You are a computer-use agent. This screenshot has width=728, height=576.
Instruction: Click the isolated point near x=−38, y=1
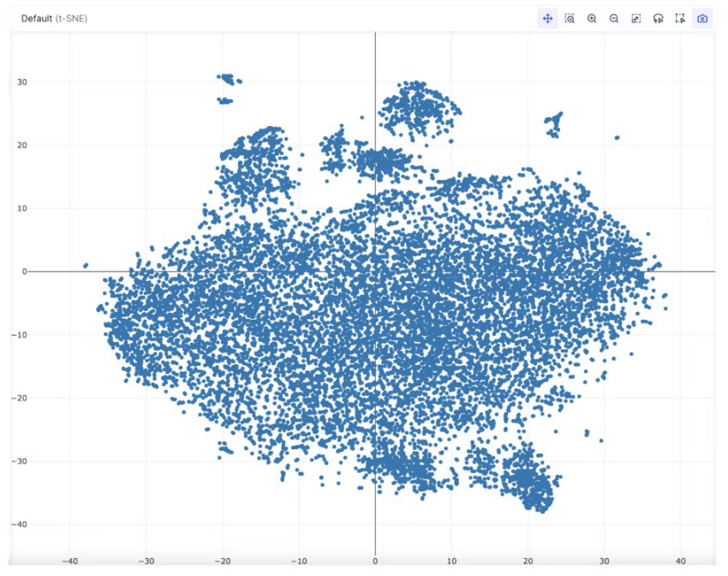[x=86, y=266]
